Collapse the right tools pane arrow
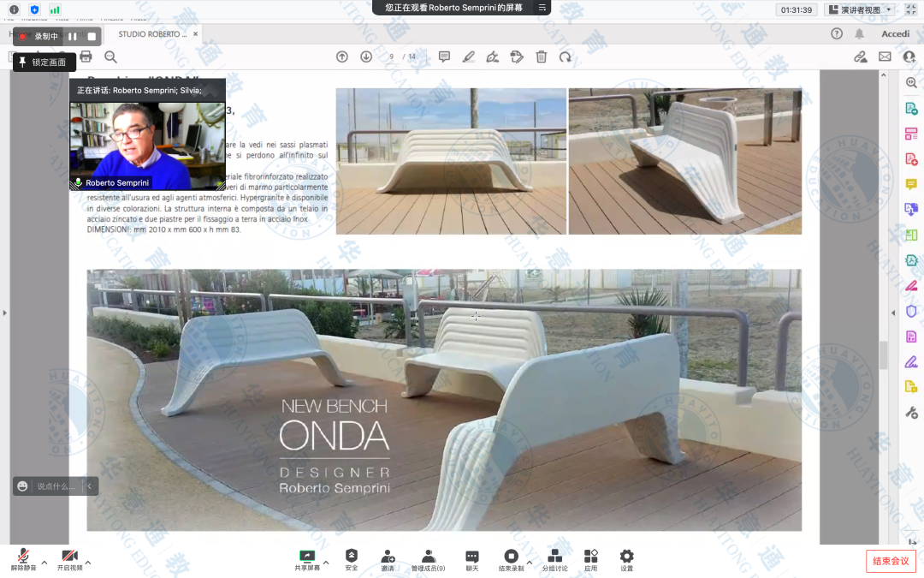The width and height of the screenshot is (924, 578). 893,313
